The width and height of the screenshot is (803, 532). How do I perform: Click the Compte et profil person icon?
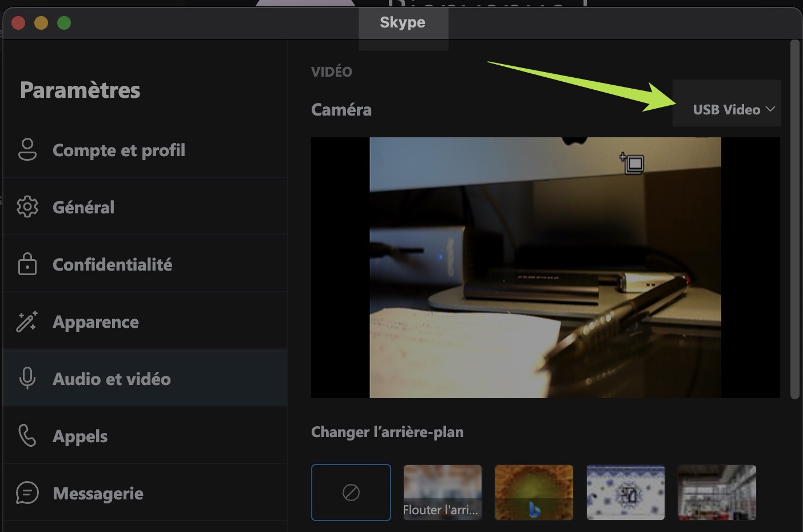click(x=27, y=149)
